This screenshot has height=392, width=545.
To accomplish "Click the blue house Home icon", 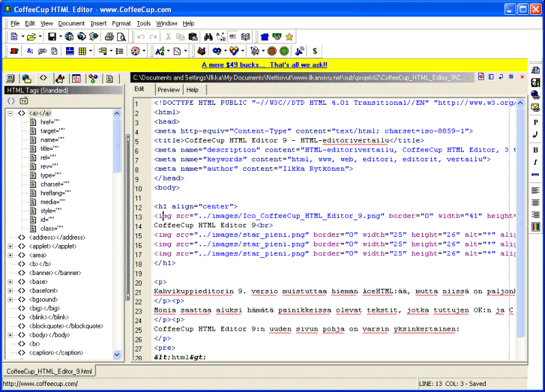I will pyautogui.click(x=265, y=37).
